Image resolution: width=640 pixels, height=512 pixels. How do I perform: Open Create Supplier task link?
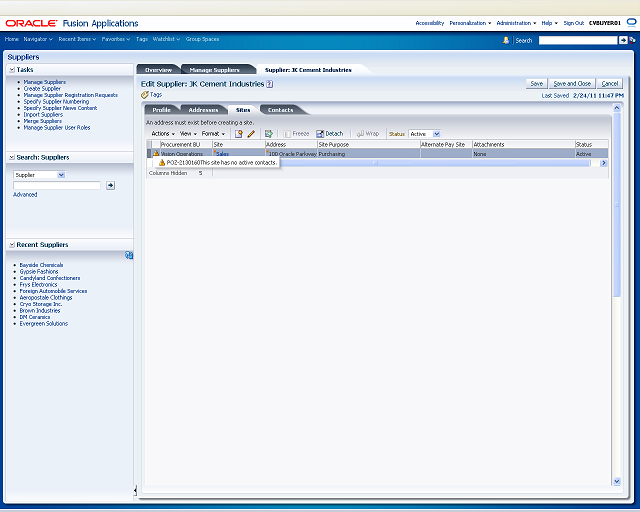[x=42, y=89]
